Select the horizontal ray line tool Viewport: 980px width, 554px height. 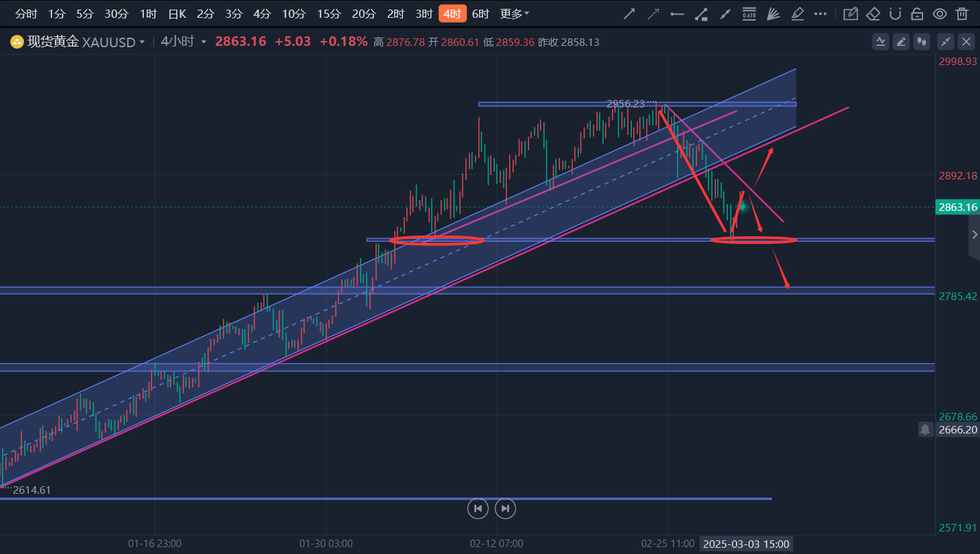click(677, 14)
